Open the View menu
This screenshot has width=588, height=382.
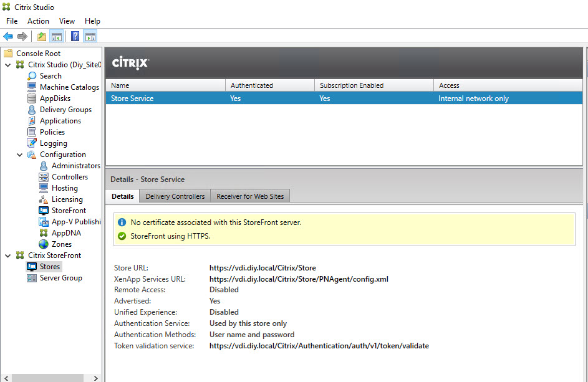67,21
